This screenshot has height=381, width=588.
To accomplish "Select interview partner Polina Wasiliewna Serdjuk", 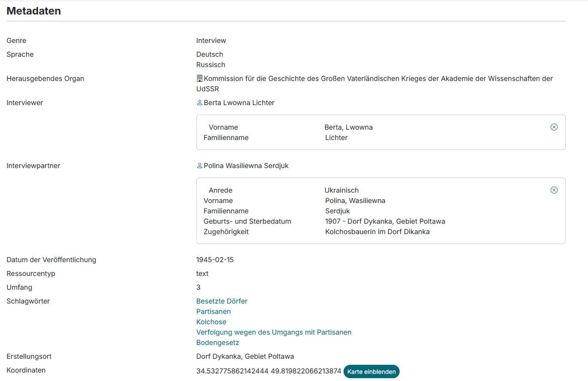I will pyautogui.click(x=246, y=166).
